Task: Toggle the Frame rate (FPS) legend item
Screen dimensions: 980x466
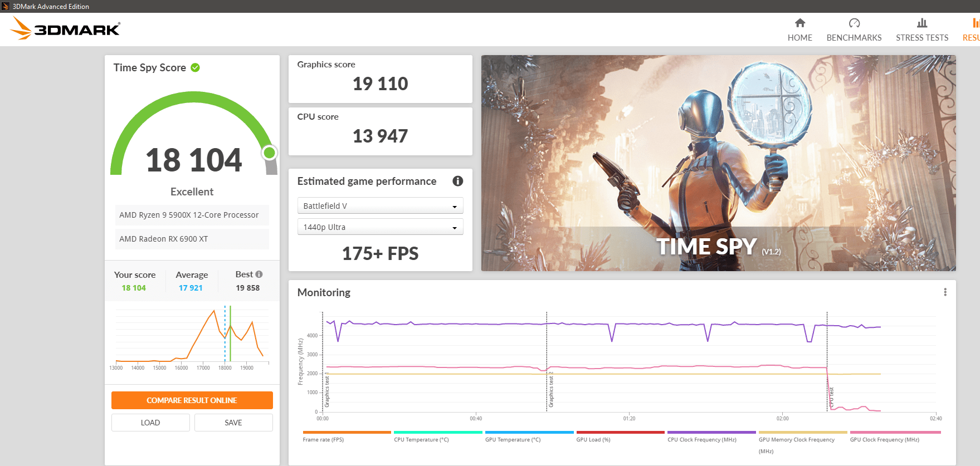Action: coord(347,436)
